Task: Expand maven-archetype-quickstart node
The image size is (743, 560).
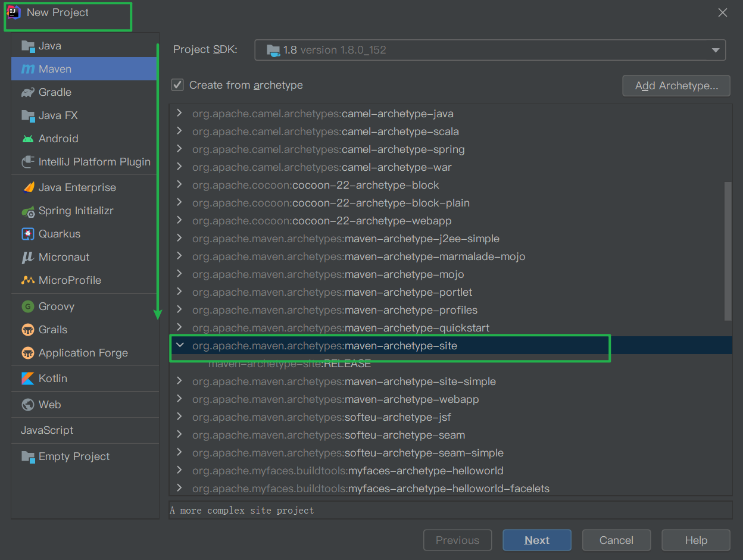Action: click(x=179, y=327)
